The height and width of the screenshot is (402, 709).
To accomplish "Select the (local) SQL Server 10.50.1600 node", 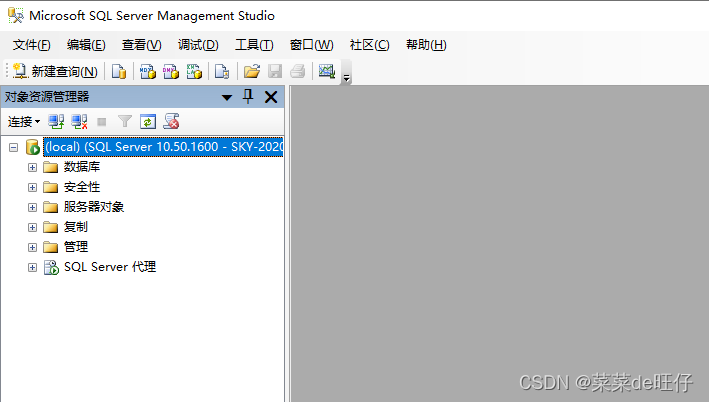I will (x=163, y=147).
